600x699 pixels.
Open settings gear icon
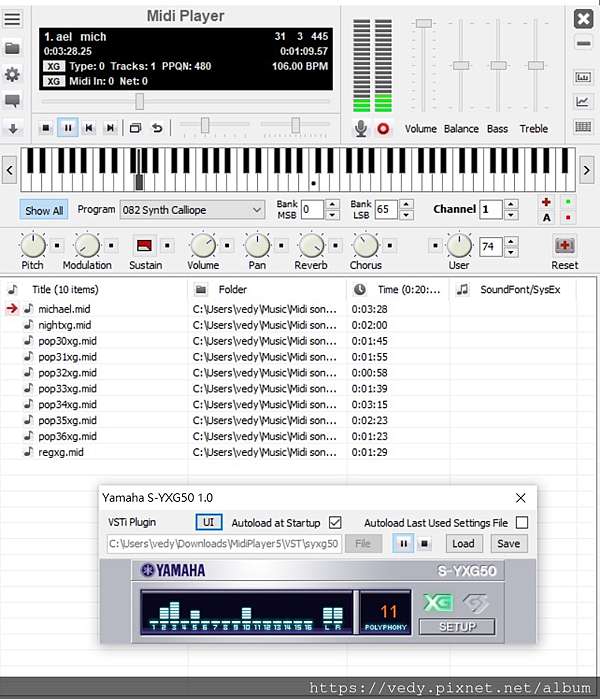[x=12, y=74]
